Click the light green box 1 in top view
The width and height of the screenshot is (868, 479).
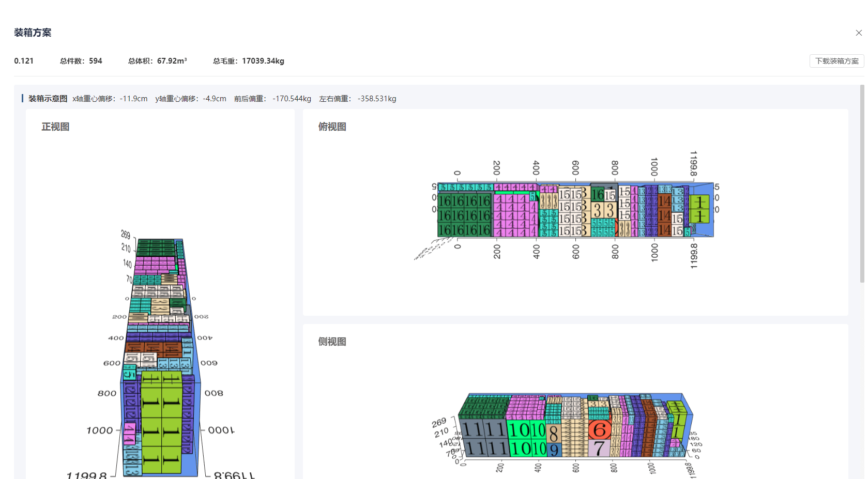(699, 209)
